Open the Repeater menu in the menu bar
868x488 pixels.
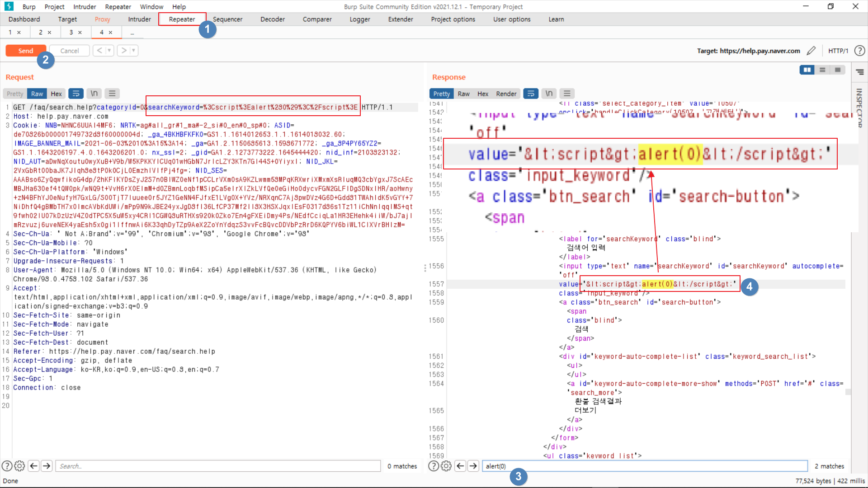[118, 7]
